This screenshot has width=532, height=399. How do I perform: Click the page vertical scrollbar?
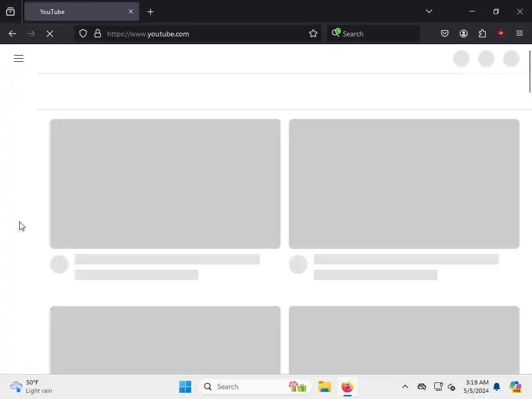529,71
